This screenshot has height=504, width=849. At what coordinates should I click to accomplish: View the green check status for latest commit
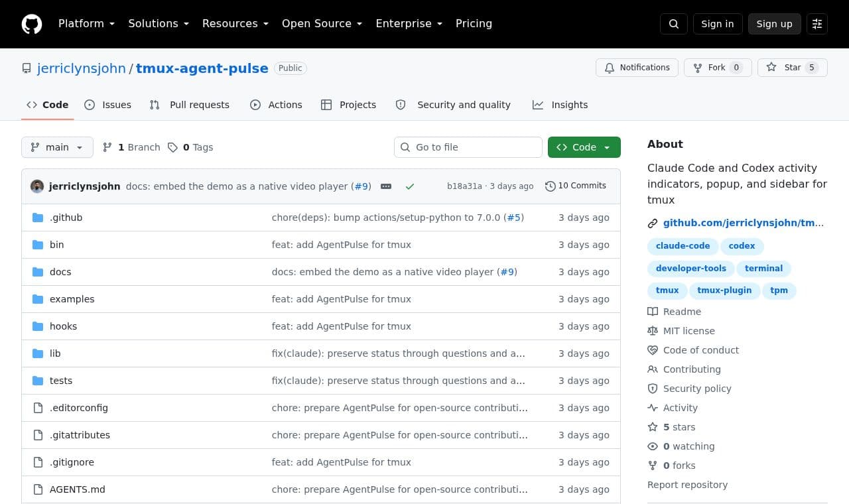(x=410, y=186)
